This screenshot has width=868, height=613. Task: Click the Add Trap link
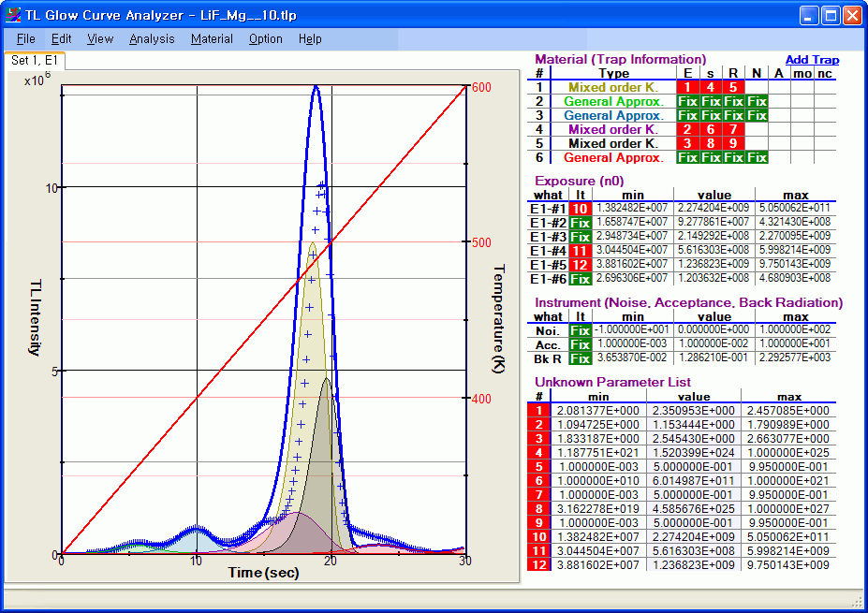(812, 60)
